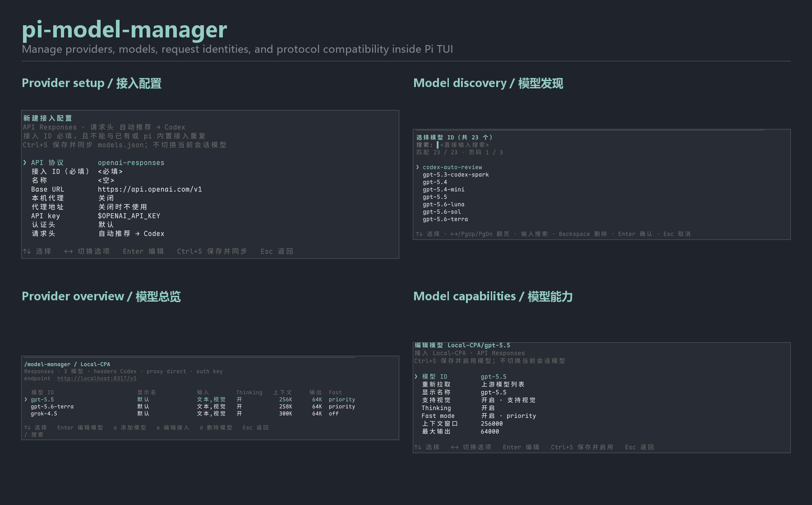Image resolution: width=812 pixels, height=505 pixels.
Task: Click the Thinking column header
Action: (249, 393)
